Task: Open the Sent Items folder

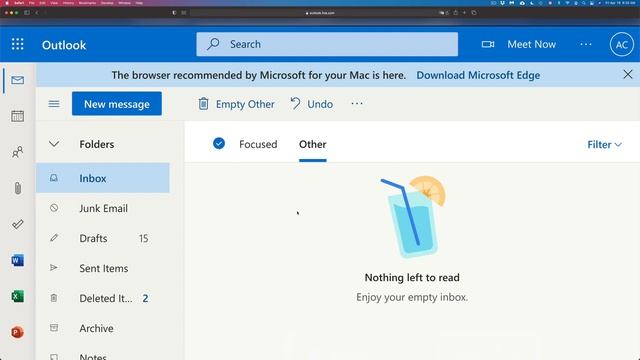Action: click(x=103, y=268)
